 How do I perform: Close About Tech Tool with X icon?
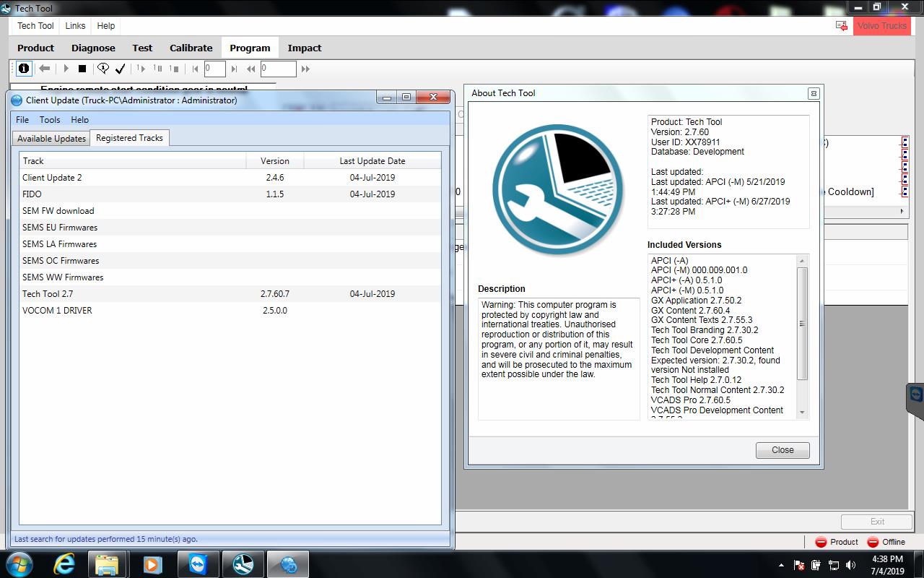[x=814, y=93]
